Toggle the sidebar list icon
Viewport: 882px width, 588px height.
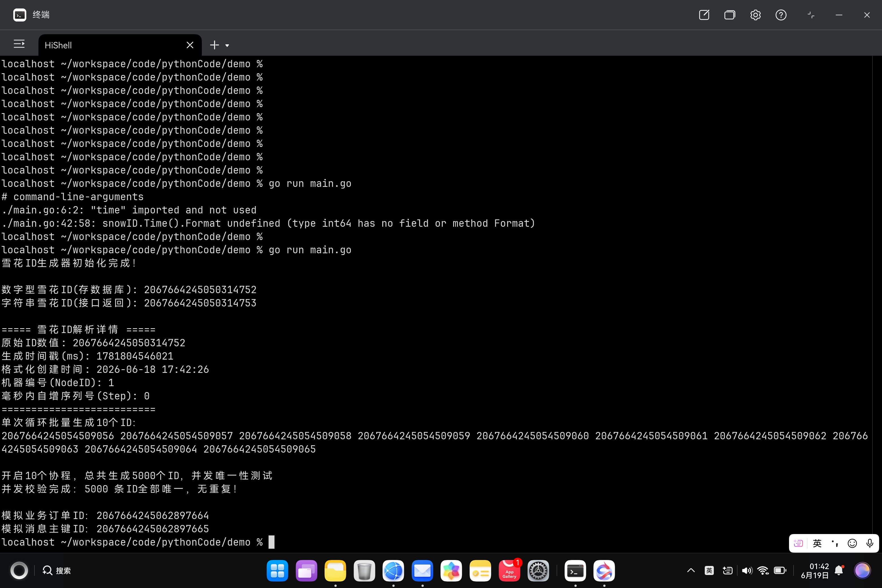coord(19,44)
